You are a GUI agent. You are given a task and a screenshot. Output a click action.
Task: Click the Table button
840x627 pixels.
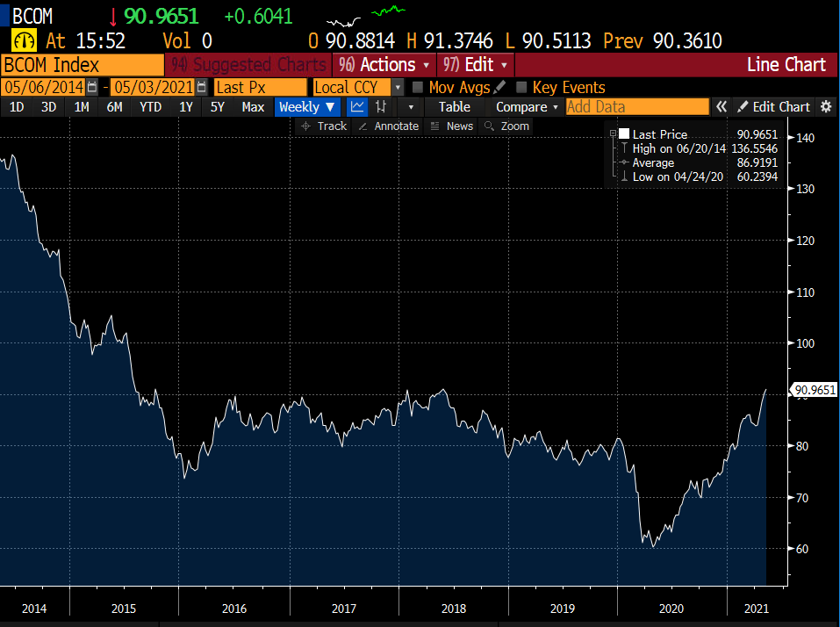pyautogui.click(x=455, y=106)
